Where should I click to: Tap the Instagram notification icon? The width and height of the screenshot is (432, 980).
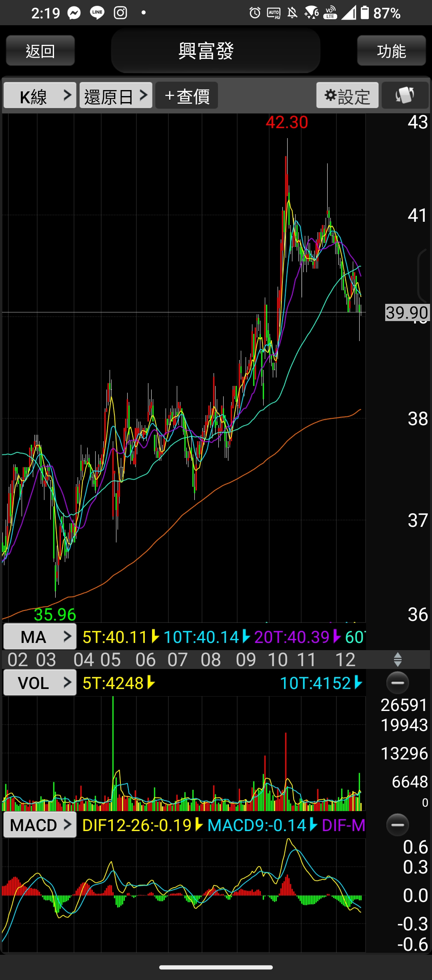(120, 13)
